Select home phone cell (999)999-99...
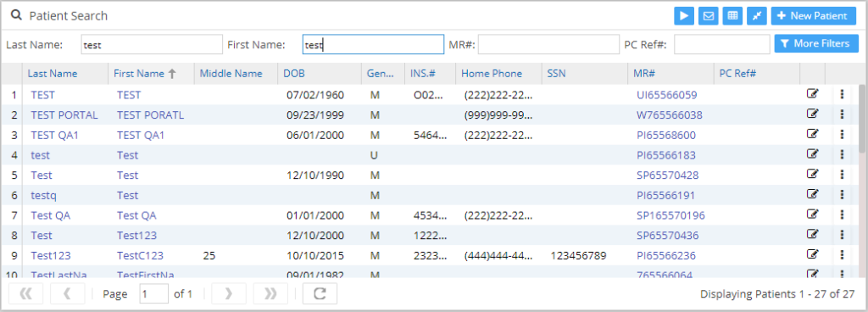 pyautogui.click(x=498, y=115)
